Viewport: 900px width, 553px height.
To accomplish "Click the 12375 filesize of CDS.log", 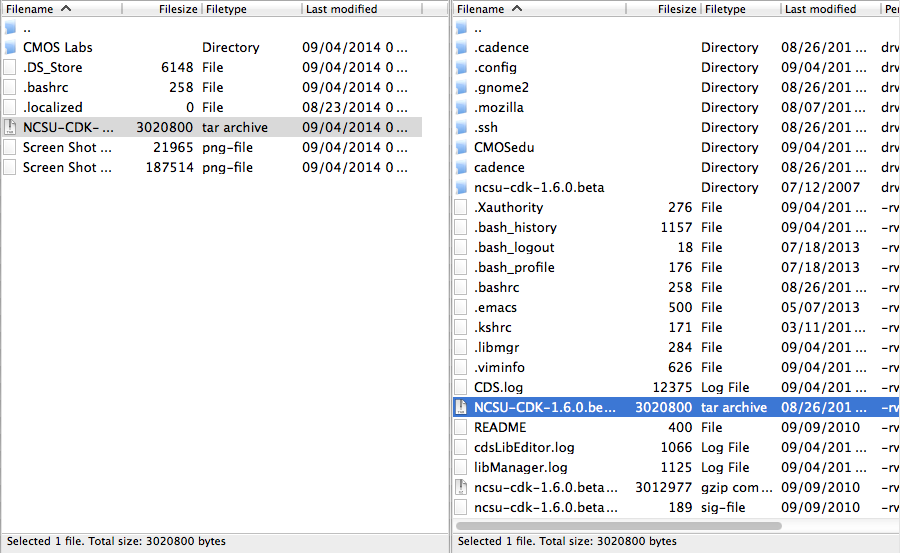I will tap(672, 388).
